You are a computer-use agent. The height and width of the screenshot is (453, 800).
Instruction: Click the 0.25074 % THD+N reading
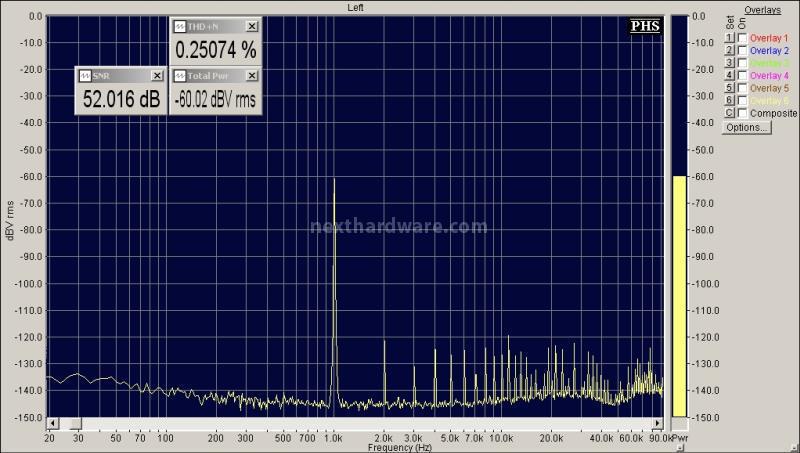pyautogui.click(x=216, y=50)
